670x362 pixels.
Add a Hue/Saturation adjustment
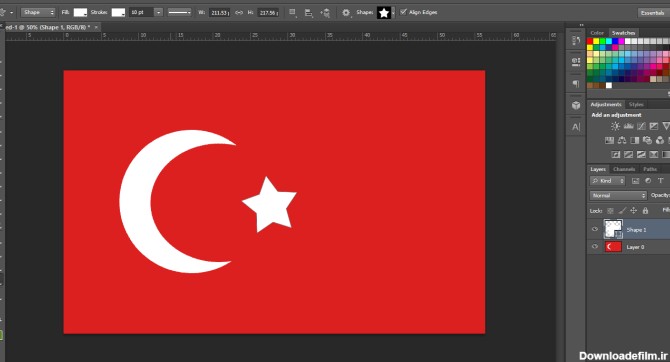[x=609, y=140]
